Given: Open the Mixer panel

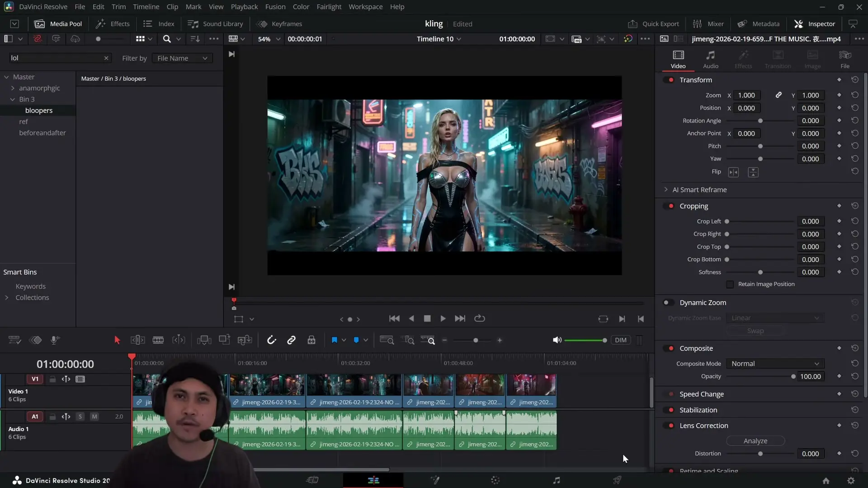Looking at the screenshot, I should point(708,23).
